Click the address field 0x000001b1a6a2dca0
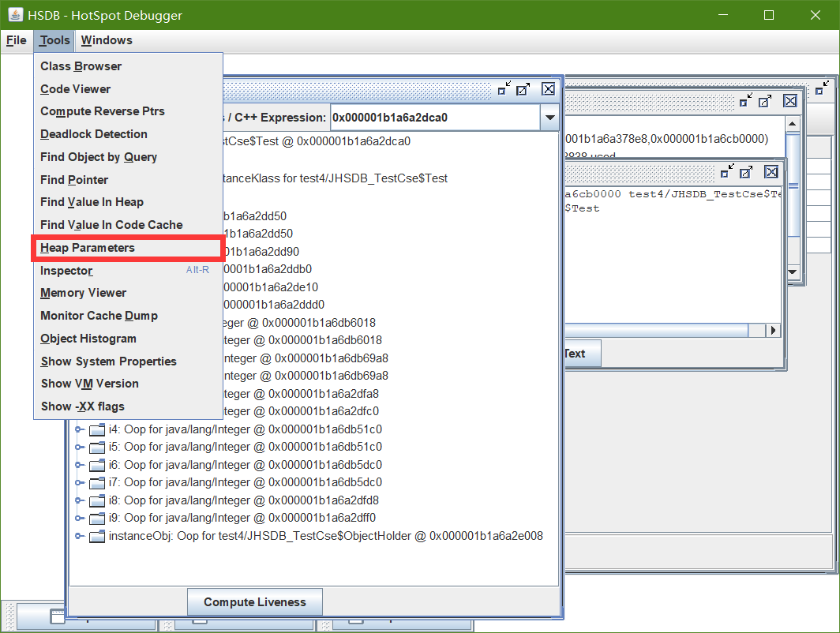This screenshot has width=840, height=633. [435, 118]
